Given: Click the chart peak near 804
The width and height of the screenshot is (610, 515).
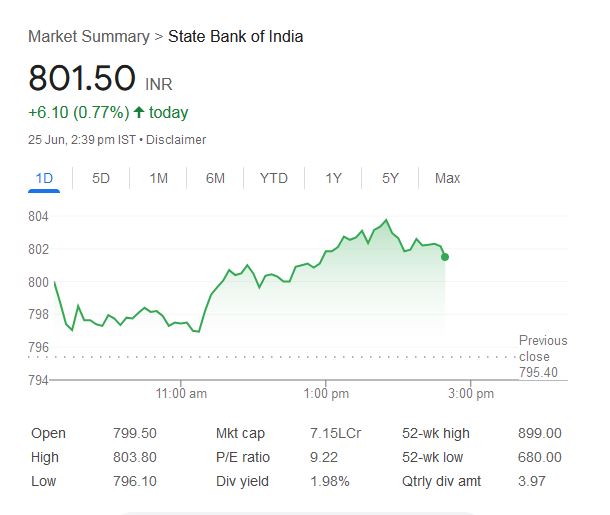Looking at the screenshot, I should 386,220.
